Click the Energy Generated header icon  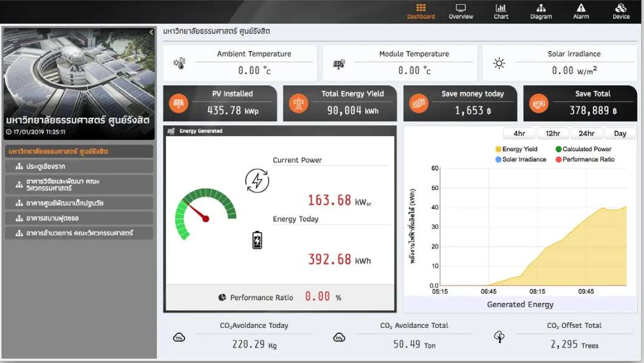click(171, 131)
